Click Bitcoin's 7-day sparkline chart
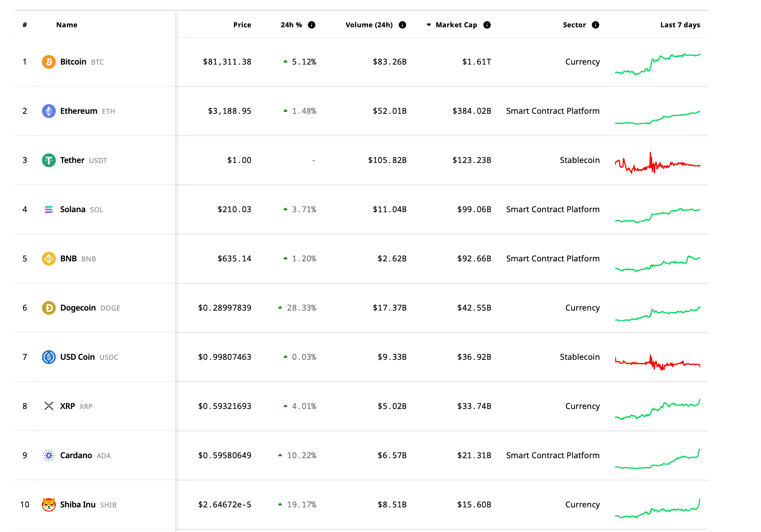The width and height of the screenshot is (761, 532). [x=658, y=64]
